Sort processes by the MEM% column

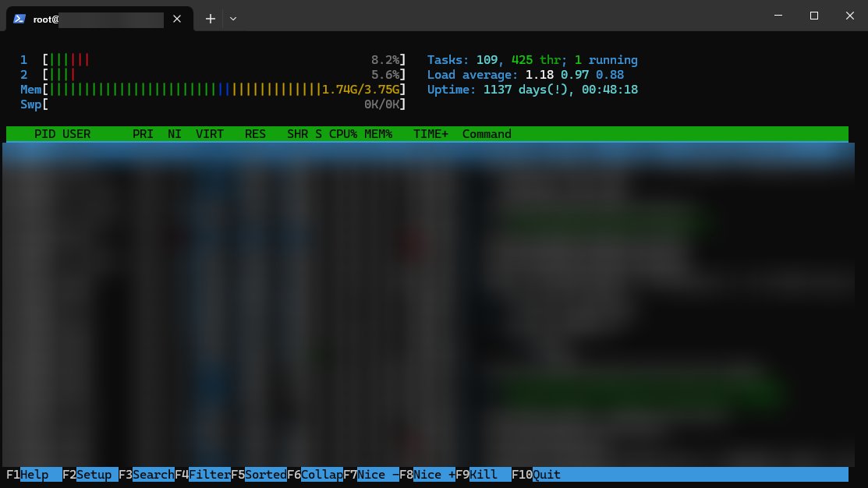(x=377, y=133)
